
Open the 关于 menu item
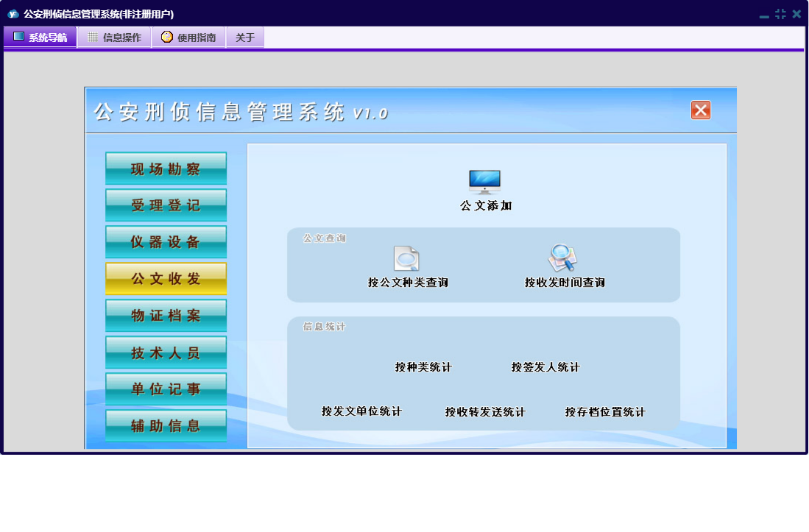(x=245, y=38)
